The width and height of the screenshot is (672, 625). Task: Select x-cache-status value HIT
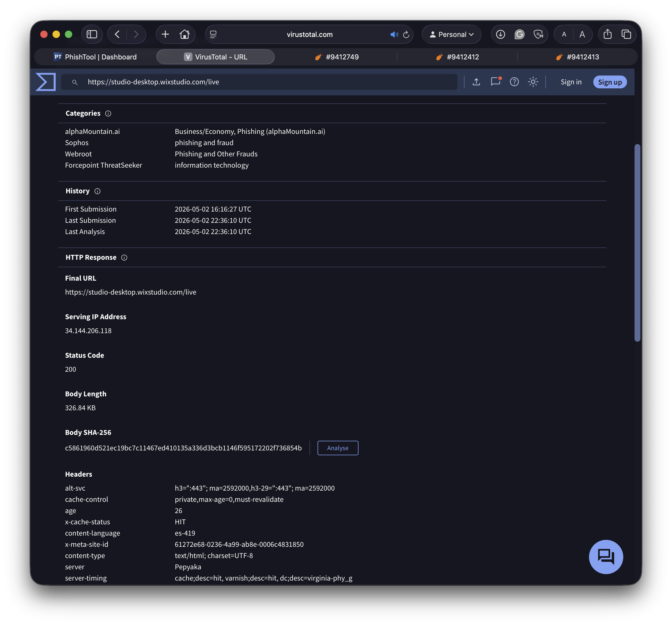coord(180,522)
